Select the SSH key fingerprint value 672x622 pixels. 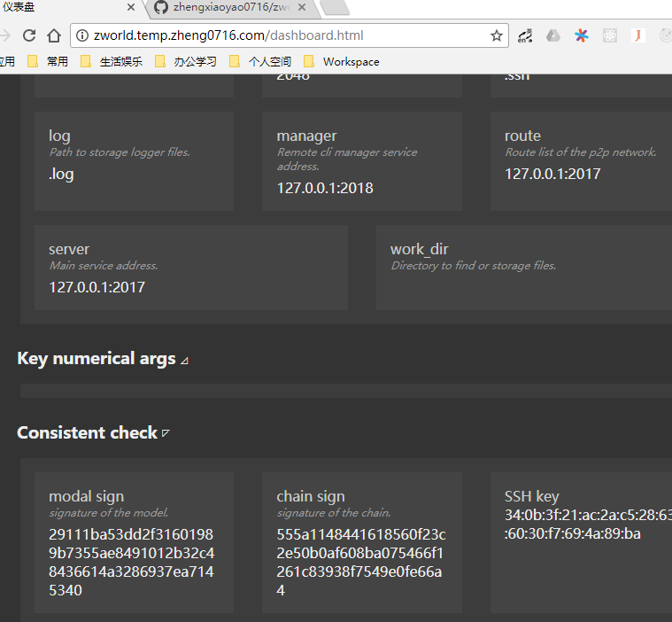click(588, 525)
